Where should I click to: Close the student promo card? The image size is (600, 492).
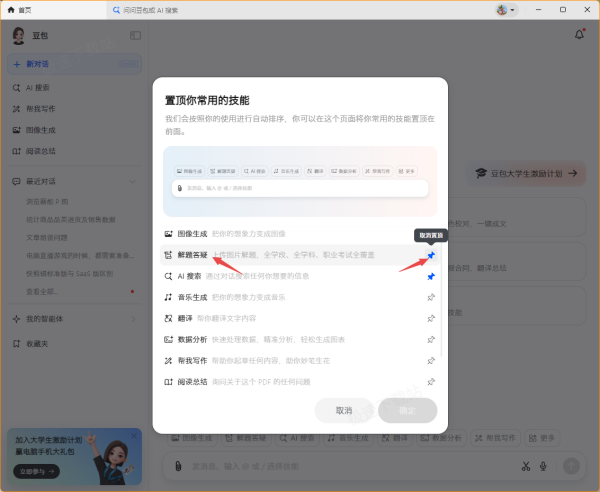coord(134,436)
